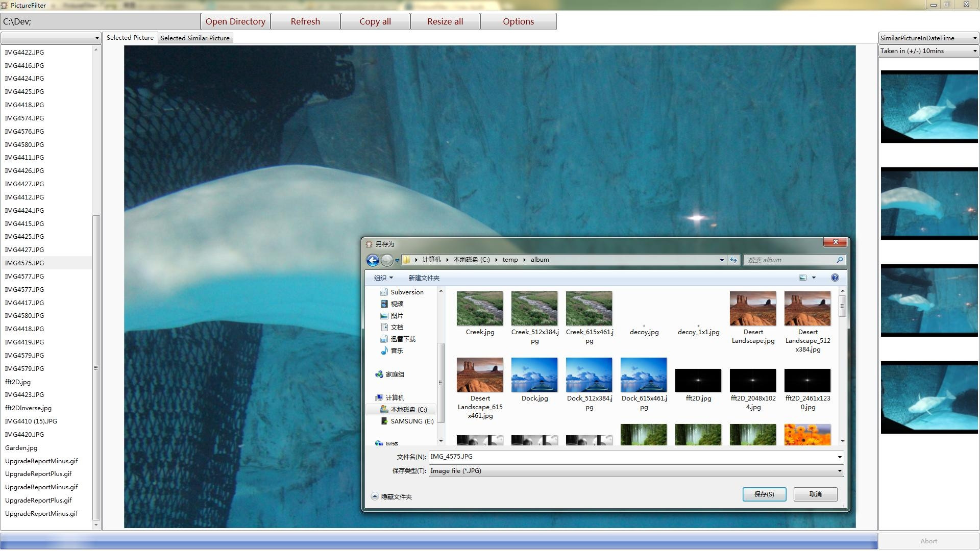
Task: Switch to Selected Similar Picture tab
Action: (195, 38)
